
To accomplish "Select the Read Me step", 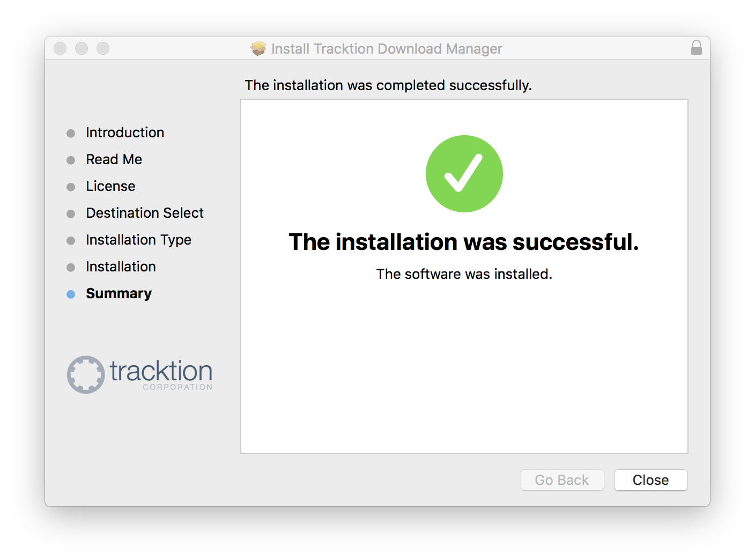I will pyautogui.click(x=114, y=159).
